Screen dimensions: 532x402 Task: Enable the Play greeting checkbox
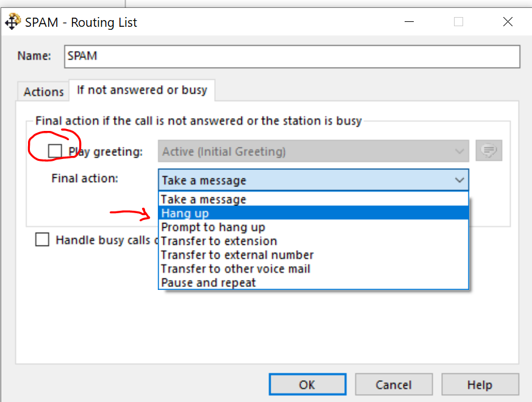coord(55,151)
